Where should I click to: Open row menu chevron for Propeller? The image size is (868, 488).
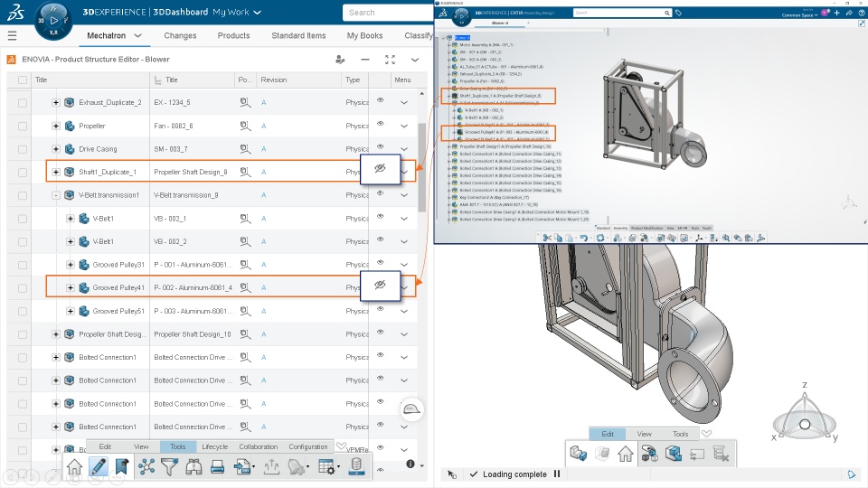pyautogui.click(x=404, y=127)
